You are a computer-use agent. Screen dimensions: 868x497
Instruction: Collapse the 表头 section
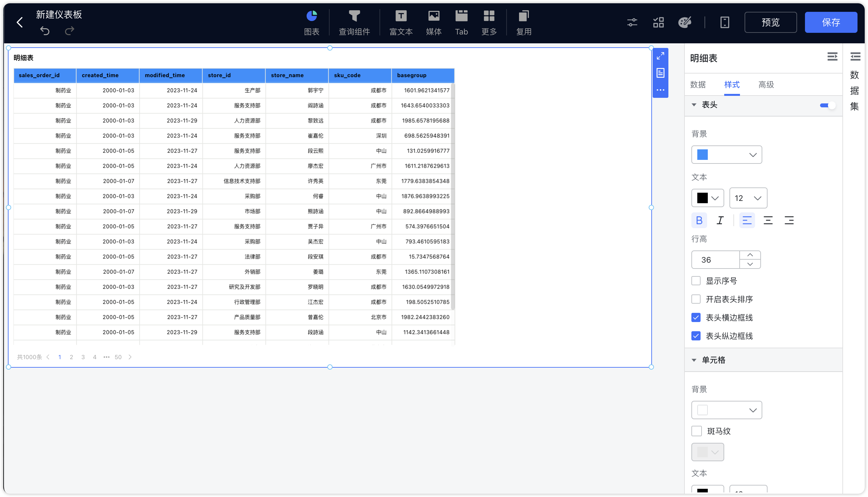point(694,105)
